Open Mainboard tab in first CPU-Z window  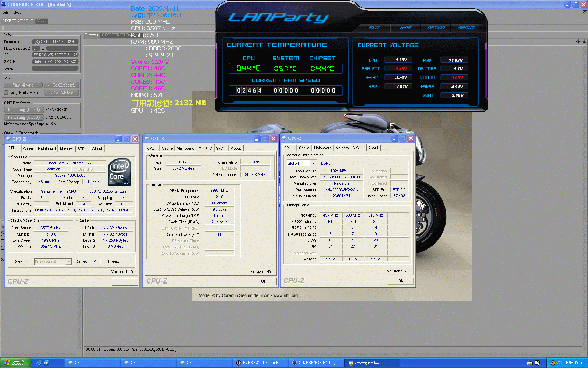[47, 149]
